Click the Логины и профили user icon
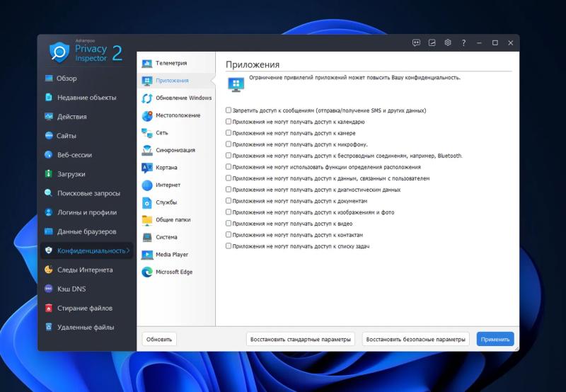The image size is (566, 392). [49, 212]
